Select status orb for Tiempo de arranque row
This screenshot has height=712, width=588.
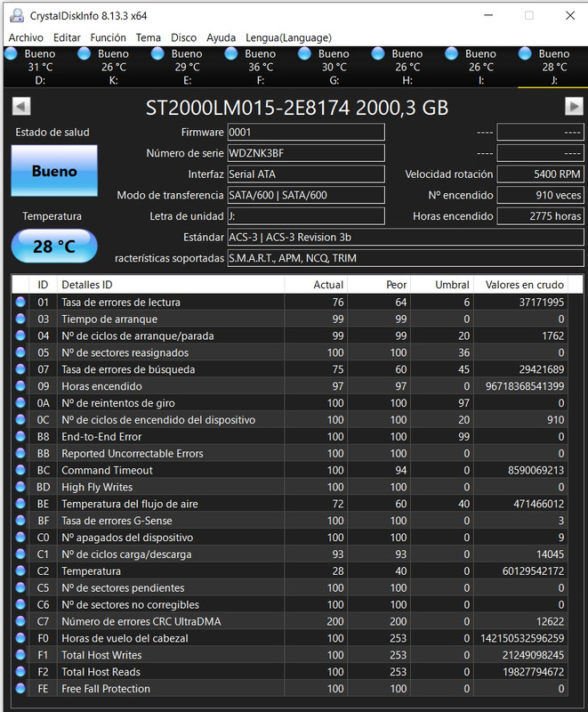tap(20, 319)
